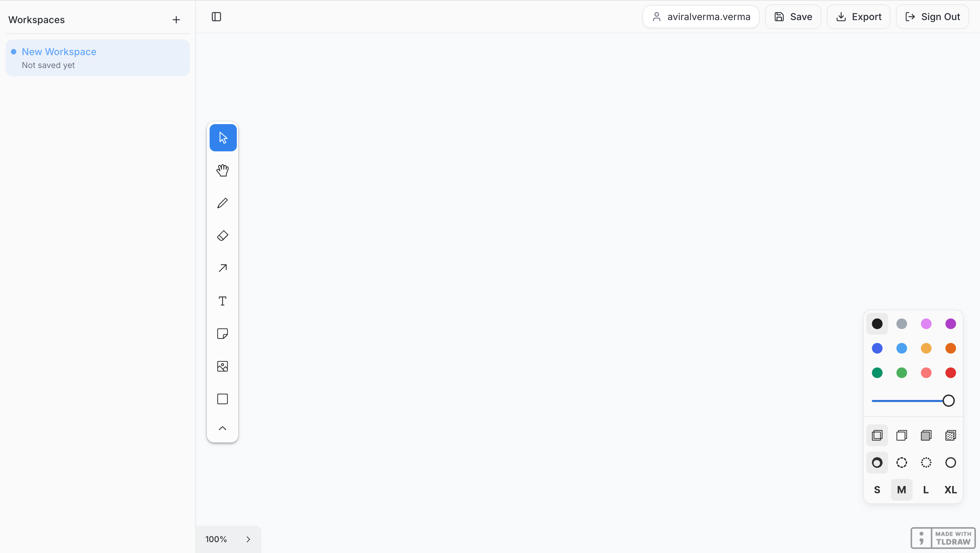Screen dimensions: 980x553
Task: Choose the dashed line style
Action: (x=902, y=463)
